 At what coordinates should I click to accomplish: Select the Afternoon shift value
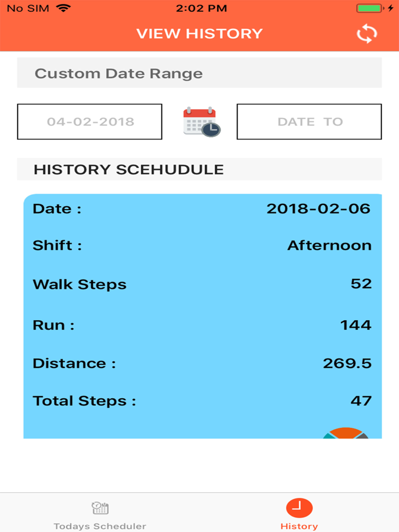(329, 245)
